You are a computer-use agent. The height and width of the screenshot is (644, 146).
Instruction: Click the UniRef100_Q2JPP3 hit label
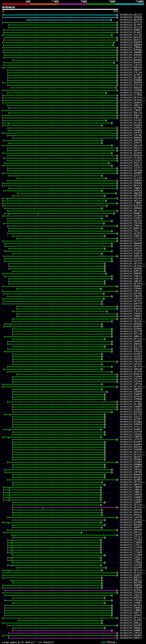(131, 25)
